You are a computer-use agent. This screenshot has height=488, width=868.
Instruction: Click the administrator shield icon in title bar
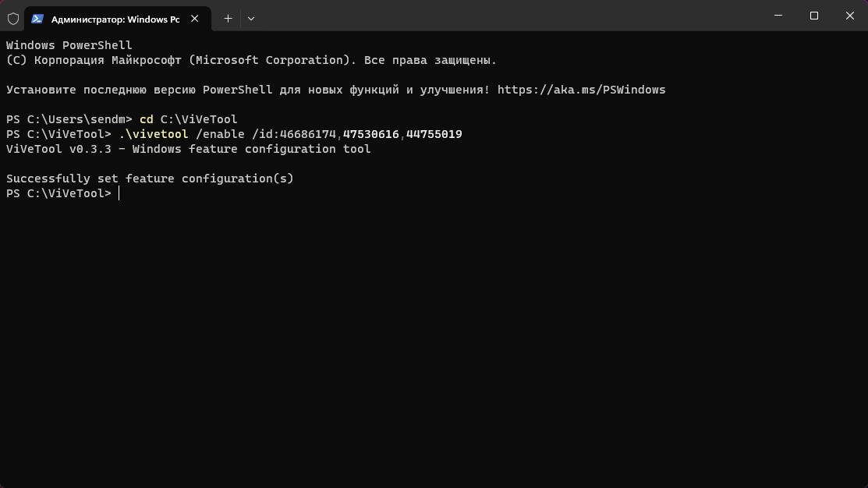(13, 19)
